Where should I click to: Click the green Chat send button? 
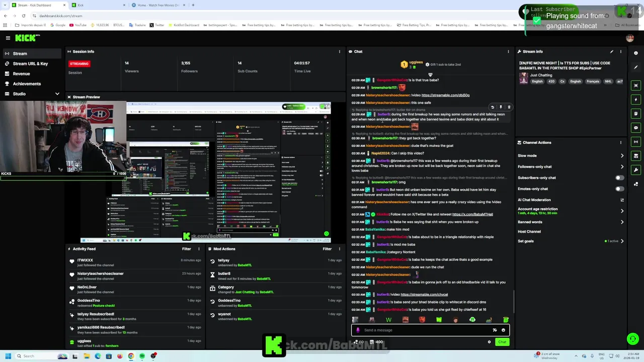[502, 342]
